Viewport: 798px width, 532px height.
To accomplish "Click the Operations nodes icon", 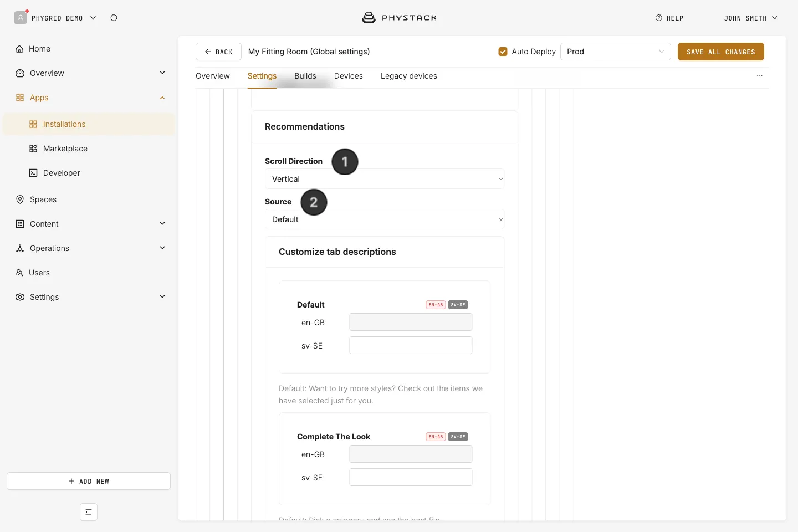I will click(x=20, y=248).
